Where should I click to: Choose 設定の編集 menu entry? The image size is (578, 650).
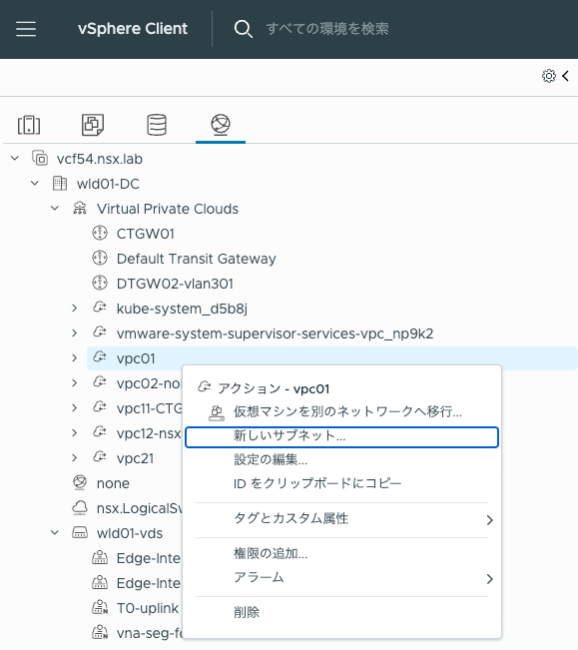[270, 459]
